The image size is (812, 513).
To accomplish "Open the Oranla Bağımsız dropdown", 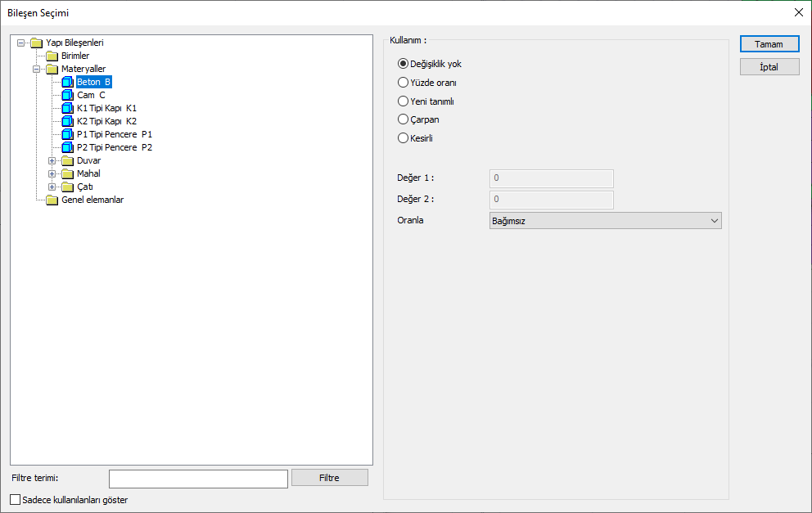I will 606,221.
